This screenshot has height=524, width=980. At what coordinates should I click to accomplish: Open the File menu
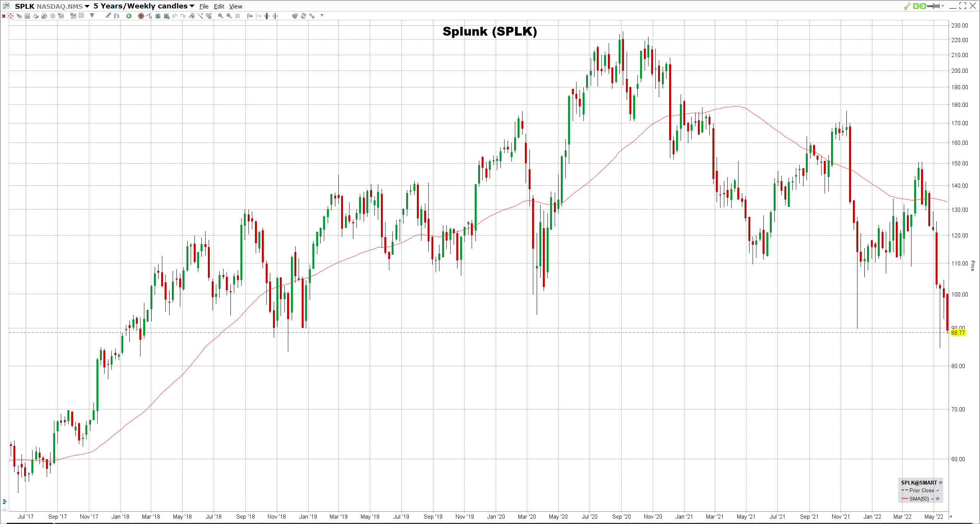click(204, 6)
